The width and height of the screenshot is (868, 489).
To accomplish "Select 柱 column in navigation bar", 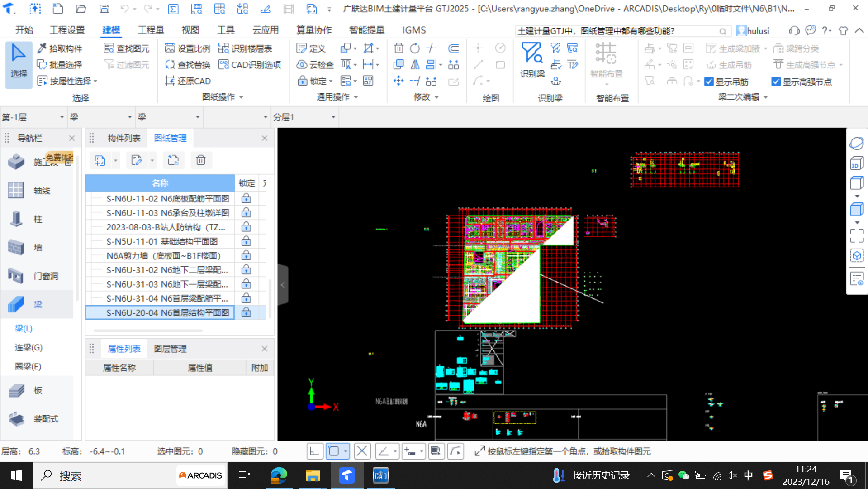I will 37,219.
